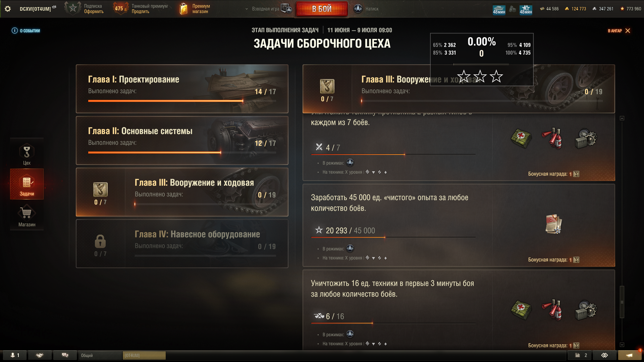Click the В БОЙ battle button
Screen dimensions: 644x362
point(322,9)
